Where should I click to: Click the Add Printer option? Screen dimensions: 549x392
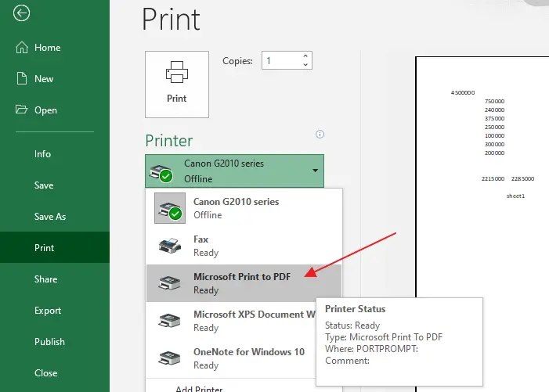click(x=197, y=388)
